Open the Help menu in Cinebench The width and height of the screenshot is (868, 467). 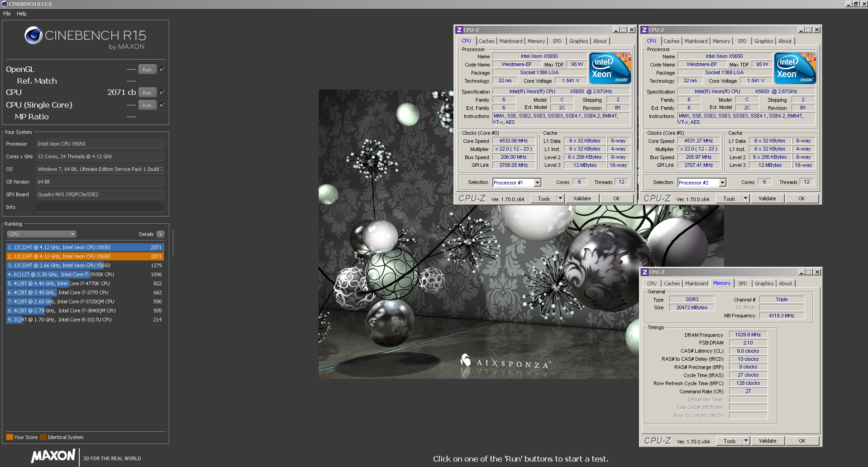pos(22,14)
